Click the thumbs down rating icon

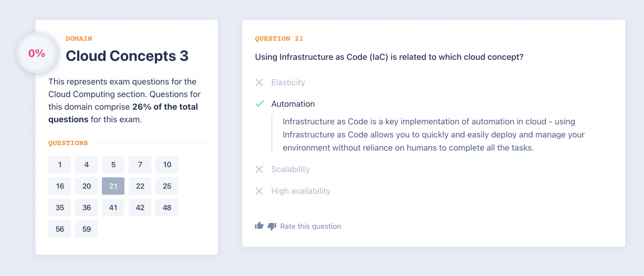tap(272, 226)
